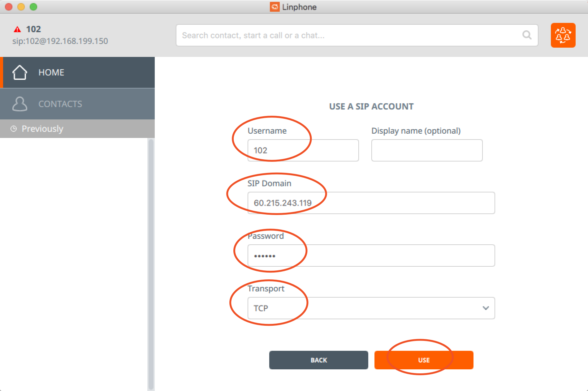Click the account name 102 in header

point(33,29)
